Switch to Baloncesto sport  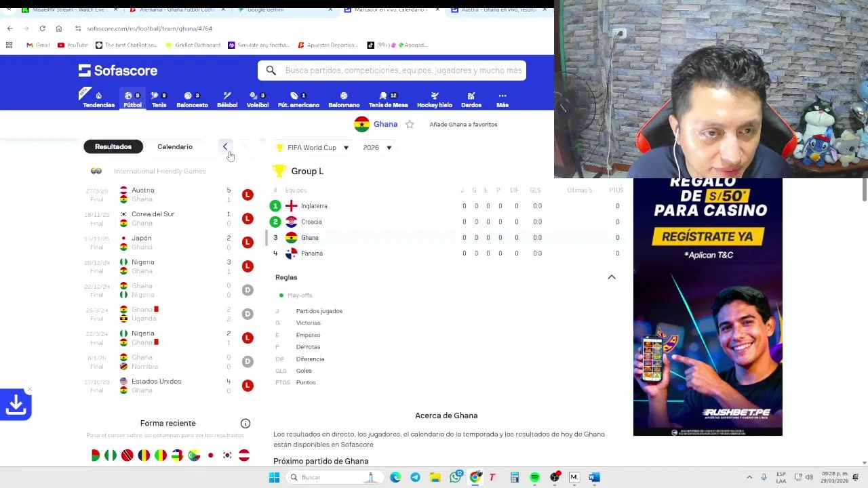coord(192,100)
